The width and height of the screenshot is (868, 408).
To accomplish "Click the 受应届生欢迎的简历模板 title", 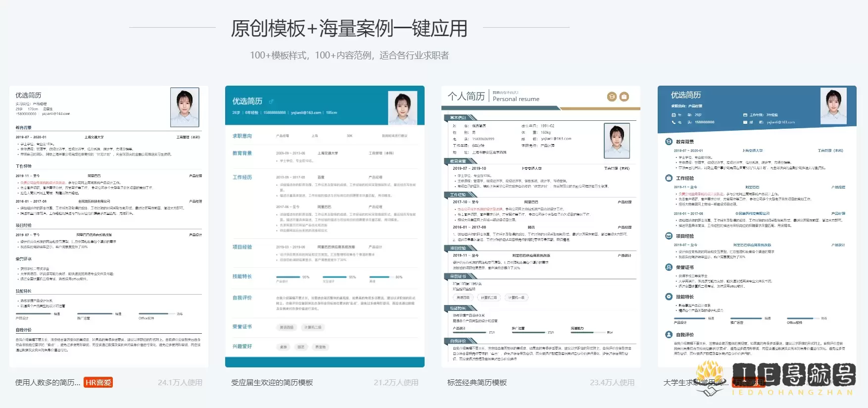I will click(x=272, y=383).
